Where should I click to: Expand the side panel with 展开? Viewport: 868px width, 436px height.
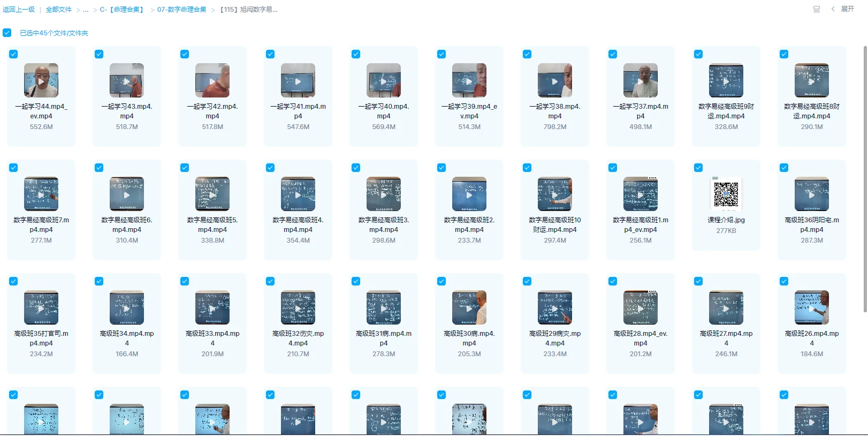click(843, 9)
